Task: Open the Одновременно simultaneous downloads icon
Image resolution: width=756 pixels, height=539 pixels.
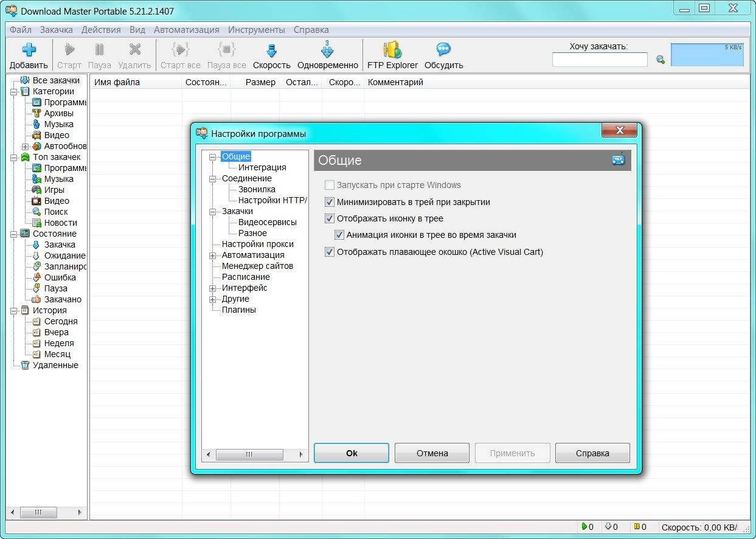Action: (x=327, y=49)
